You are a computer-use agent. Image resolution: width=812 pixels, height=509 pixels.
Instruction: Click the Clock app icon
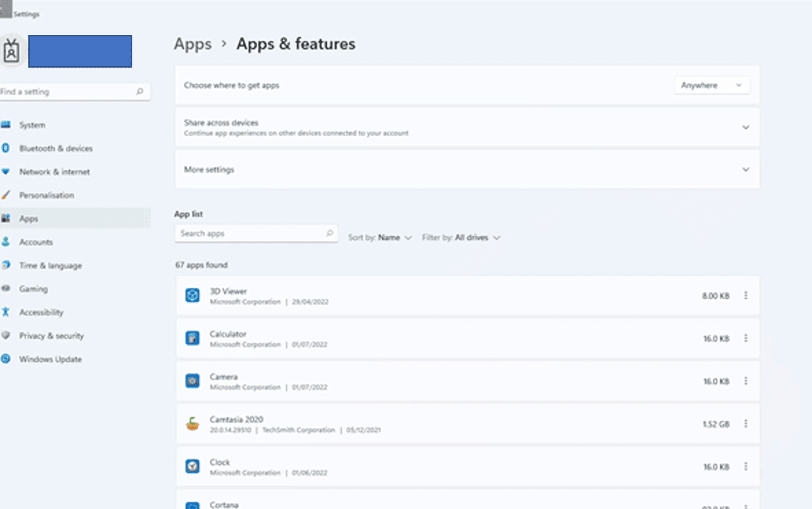192,466
